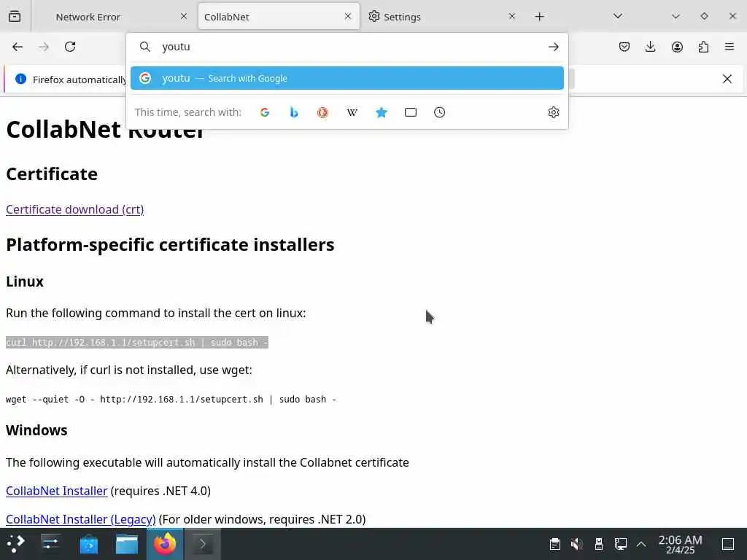Open the Pocket save icon

click(x=624, y=47)
